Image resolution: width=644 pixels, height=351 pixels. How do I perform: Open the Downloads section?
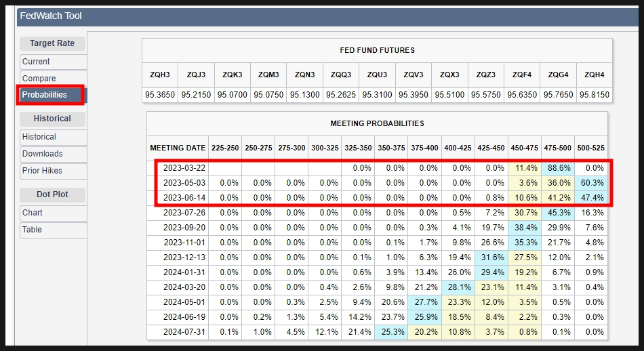point(53,154)
